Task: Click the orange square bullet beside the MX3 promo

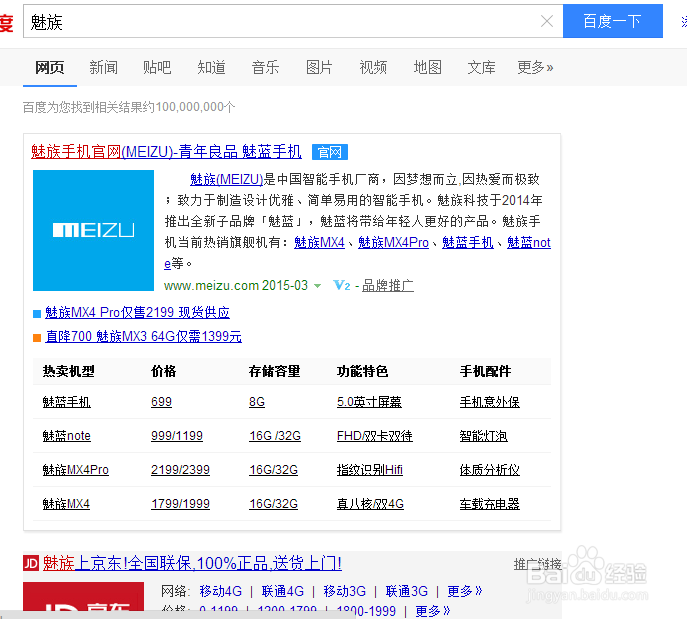Action: [x=37, y=338]
